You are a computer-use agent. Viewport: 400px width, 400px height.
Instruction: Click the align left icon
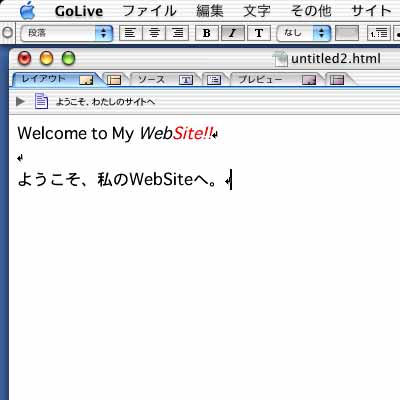click(x=130, y=33)
